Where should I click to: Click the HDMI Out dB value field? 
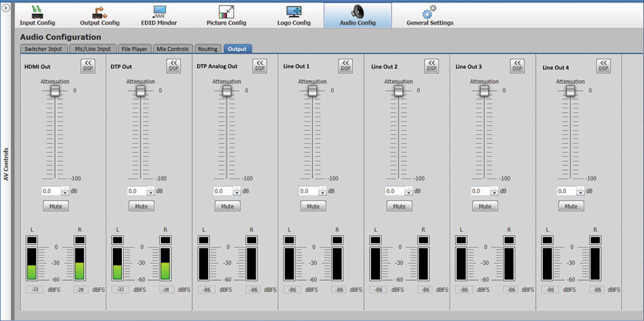[x=51, y=191]
